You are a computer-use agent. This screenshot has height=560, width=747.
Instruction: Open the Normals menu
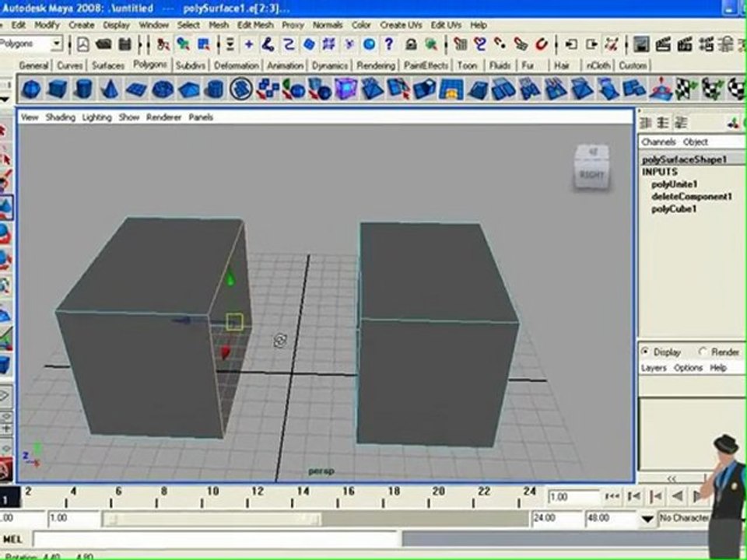click(328, 25)
